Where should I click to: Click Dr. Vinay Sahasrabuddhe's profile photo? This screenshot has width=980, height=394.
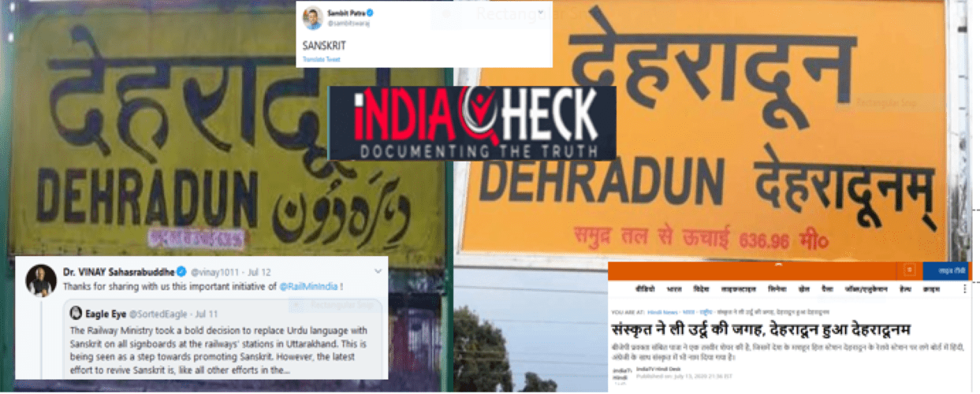[41, 281]
